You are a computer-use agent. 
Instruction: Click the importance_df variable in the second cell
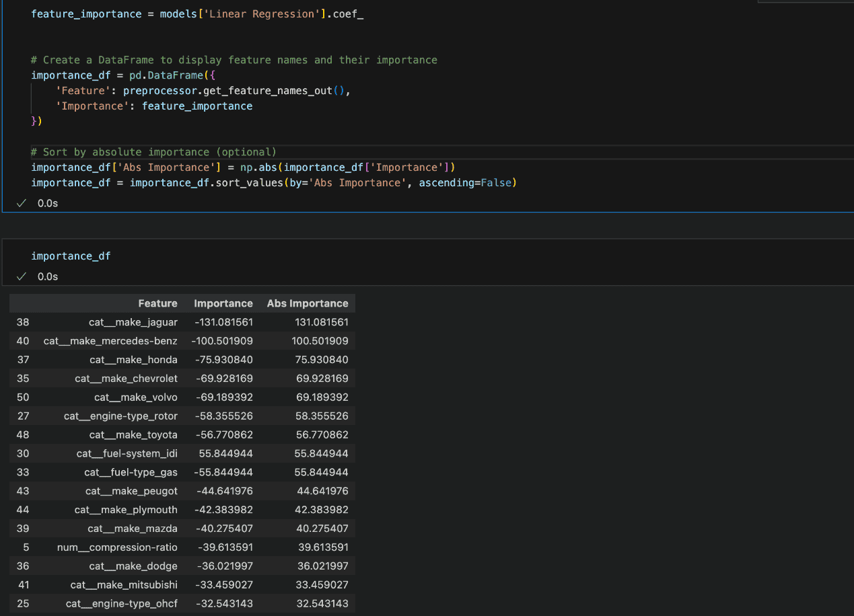(71, 256)
